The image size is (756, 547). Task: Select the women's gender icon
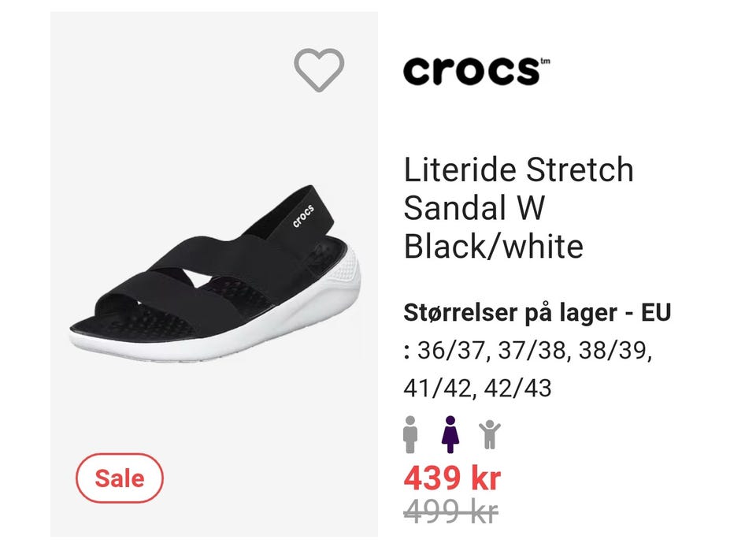[450, 434]
